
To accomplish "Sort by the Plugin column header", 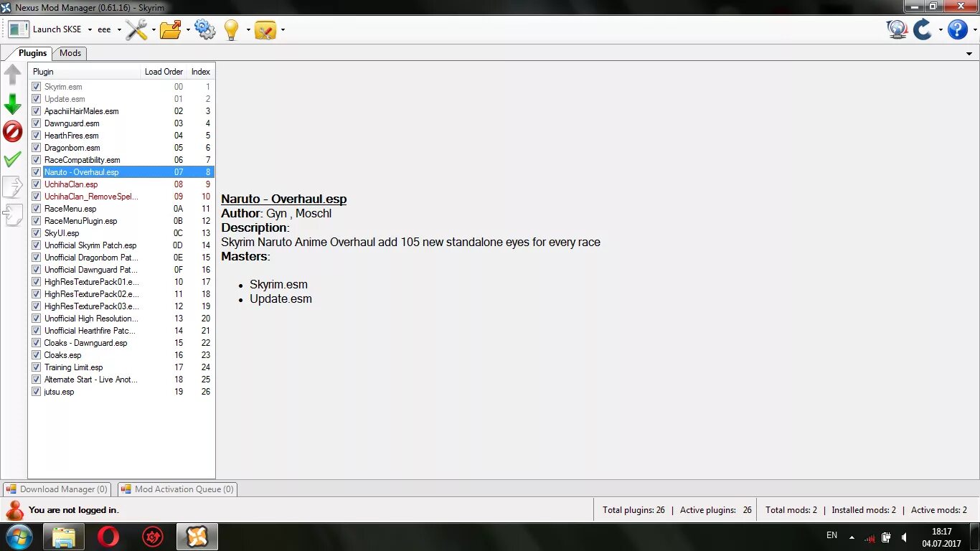I will (x=84, y=72).
